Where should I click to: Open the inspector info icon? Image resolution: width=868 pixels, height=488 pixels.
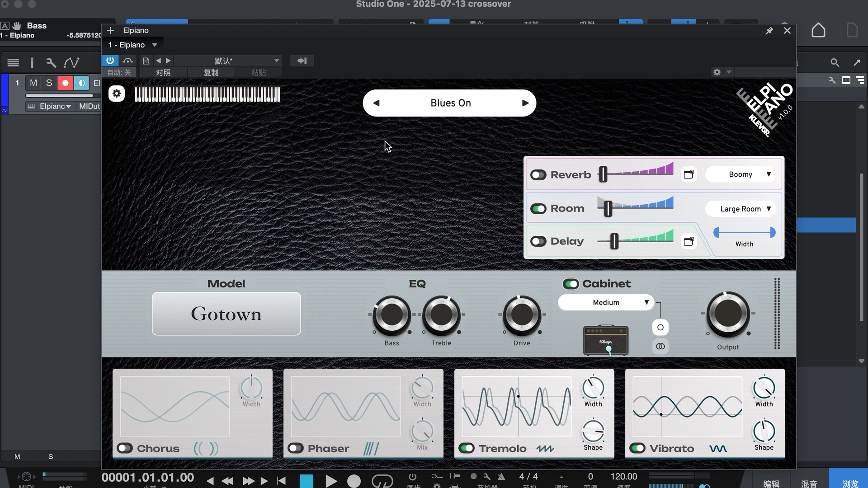[x=32, y=62]
